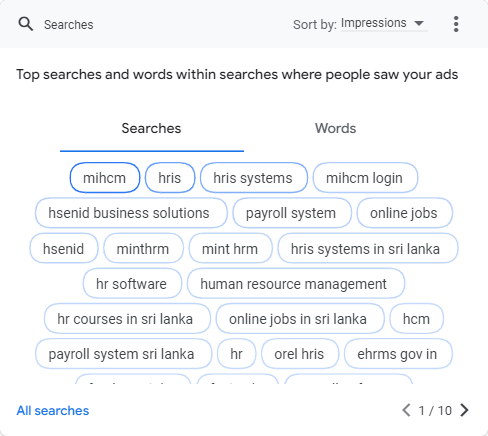
Task: Click the ehrms gov in chip
Action: pos(398,354)
